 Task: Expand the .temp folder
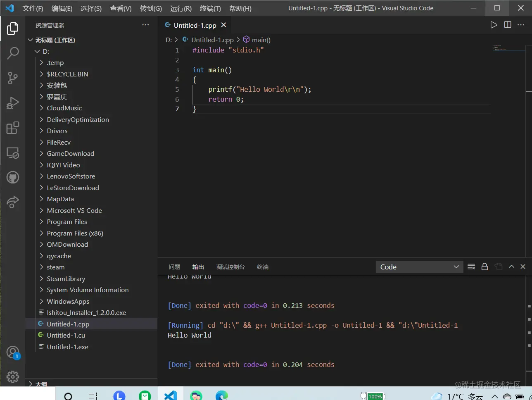(x=91, y=63)
